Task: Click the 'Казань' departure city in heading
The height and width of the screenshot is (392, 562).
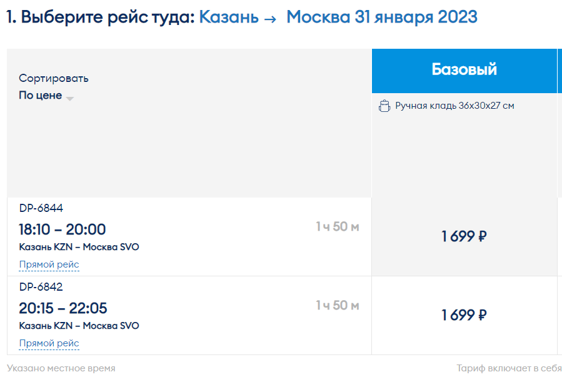Action: 229,17
